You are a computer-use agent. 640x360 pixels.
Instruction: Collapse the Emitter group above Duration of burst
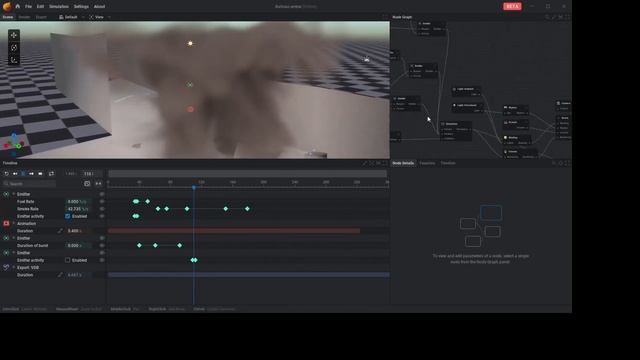[x=13, y=238]
